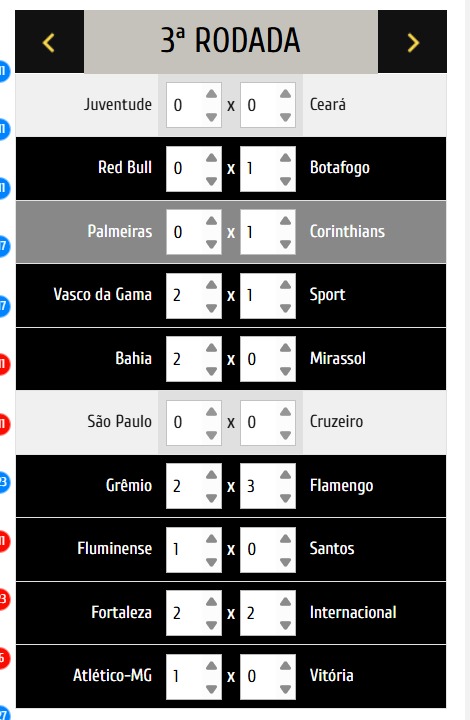470x720 pixels.
Task: Go to next round with right arrow
Action: pos(412,42)
